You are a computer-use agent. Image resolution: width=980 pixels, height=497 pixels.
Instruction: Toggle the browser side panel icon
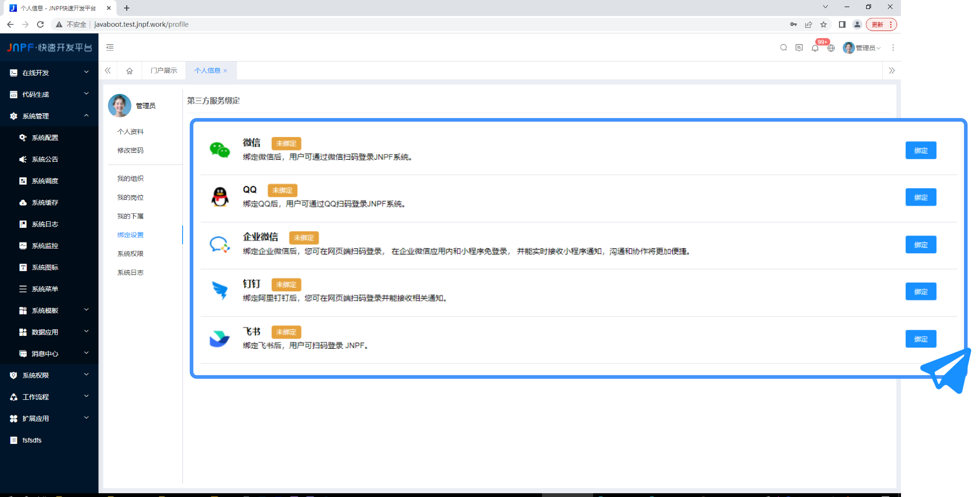click(x=842, y=24)
